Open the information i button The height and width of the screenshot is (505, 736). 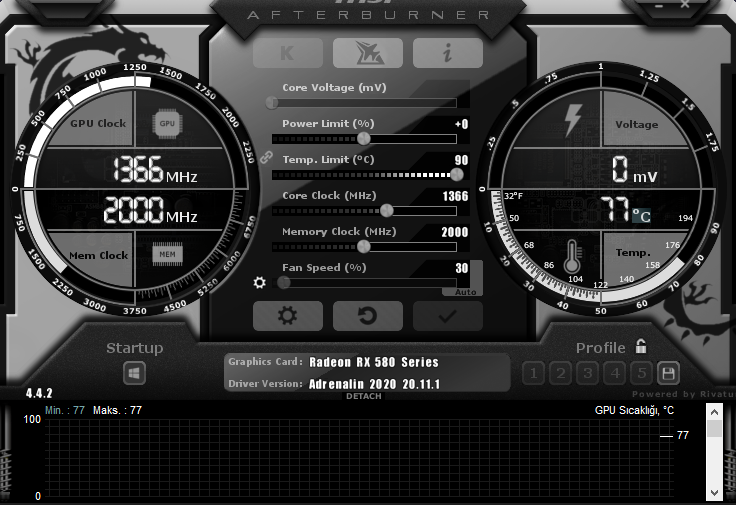448,53
